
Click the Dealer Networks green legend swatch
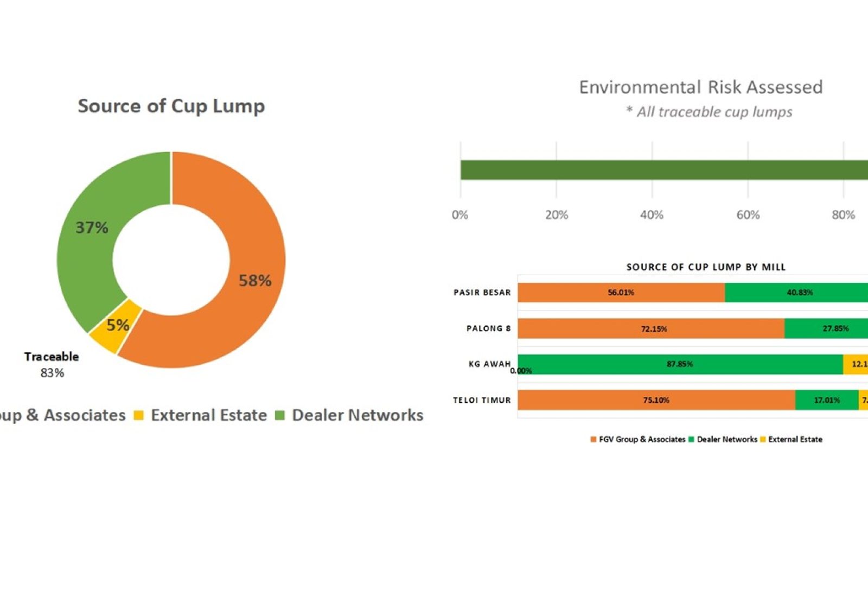280,416
